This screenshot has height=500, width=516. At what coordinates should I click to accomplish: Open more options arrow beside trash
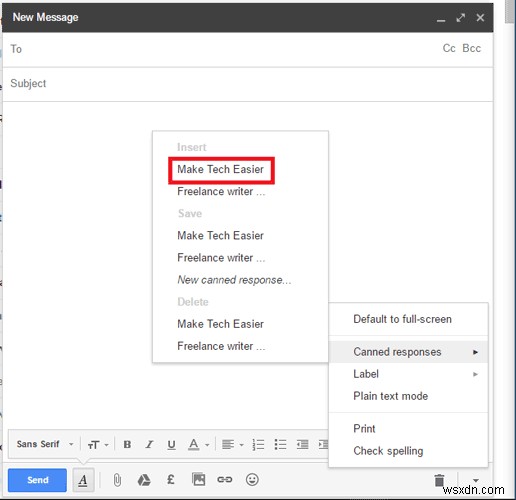476,480
